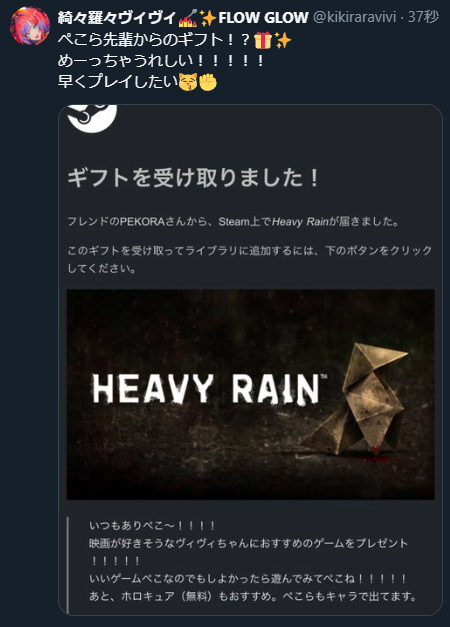Click the いつもありぺこ gift message line
The height and width of the screenshot is (627, 450).
pos(152,525)
